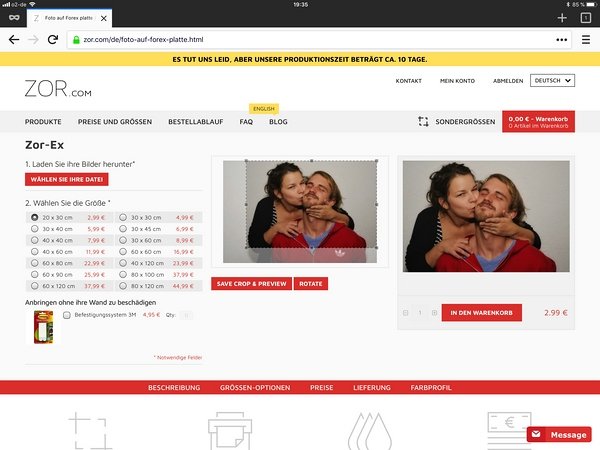Switch to the Farbprofil tab
Viewport: 600px width, 450px height.
(x=431, y=388)
